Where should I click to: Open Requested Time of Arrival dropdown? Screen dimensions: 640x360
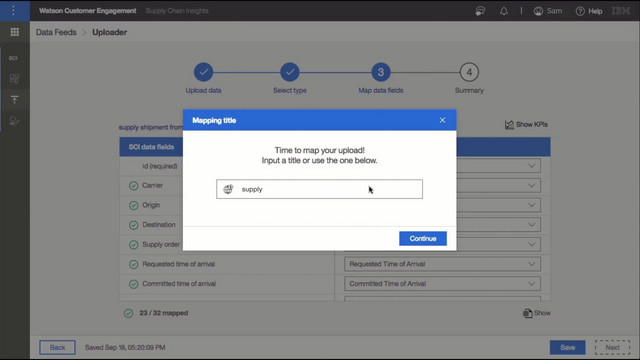(x=442, y=264)
